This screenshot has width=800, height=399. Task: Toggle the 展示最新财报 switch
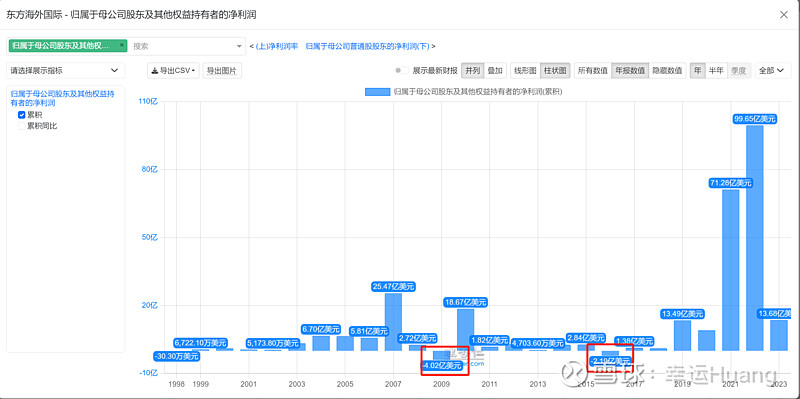[x=402, y=70]
